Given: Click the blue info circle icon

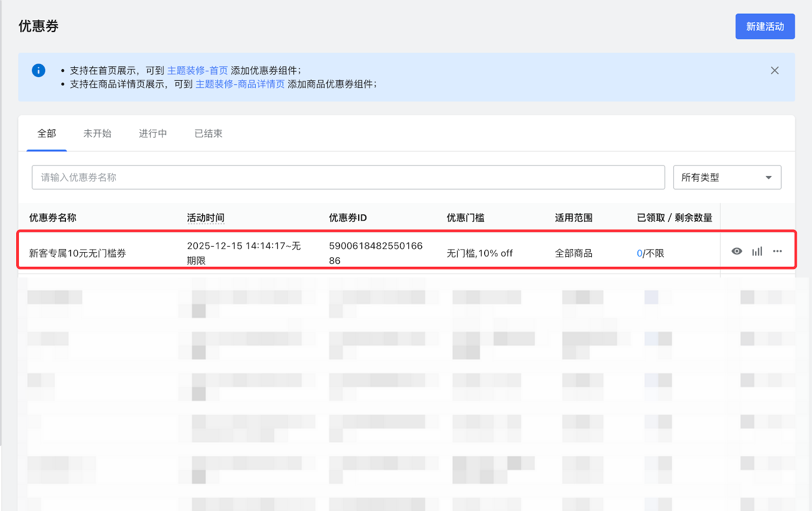Looking at the screenshot, I should (39, 71).
